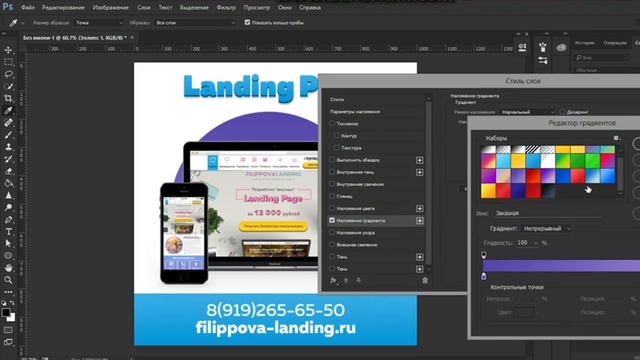Screen dimensions: 640x360
Task: Select the Eyedropper tool in the toolbox
Action: tap(8, 111)
